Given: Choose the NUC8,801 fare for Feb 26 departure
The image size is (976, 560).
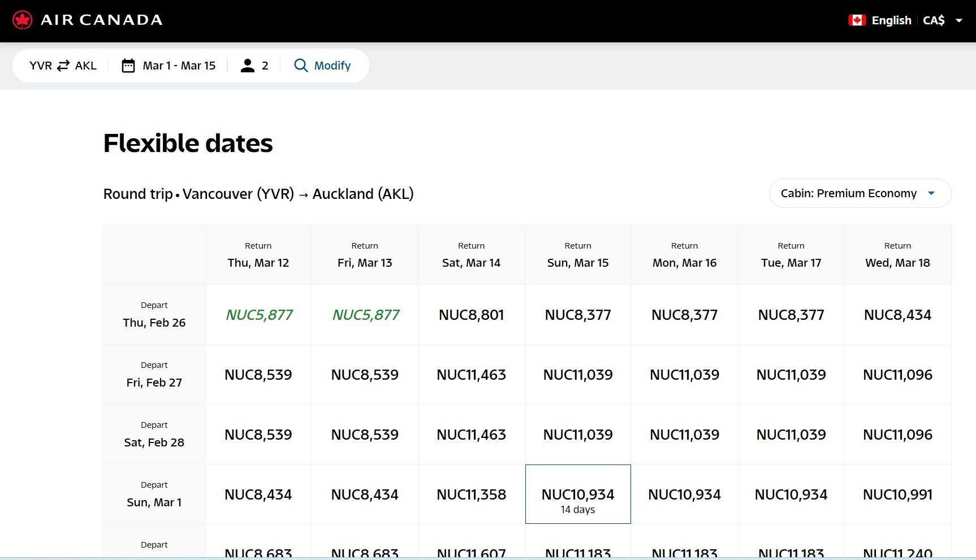Looking at the screenshot, I should (x=472, y=315).
